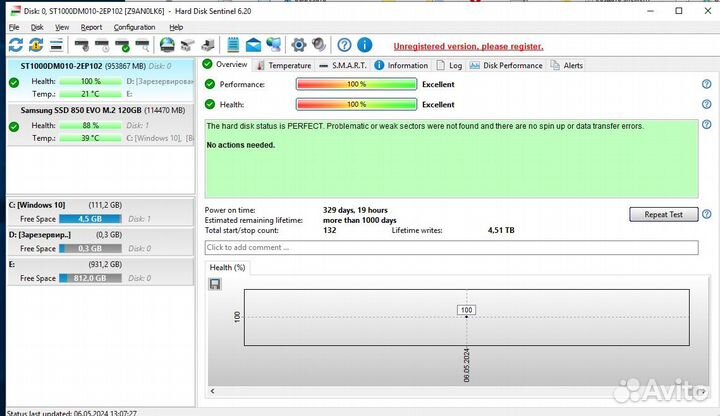
Task: Click the dark printer icon in toolbar
Action: pos(208,45)
